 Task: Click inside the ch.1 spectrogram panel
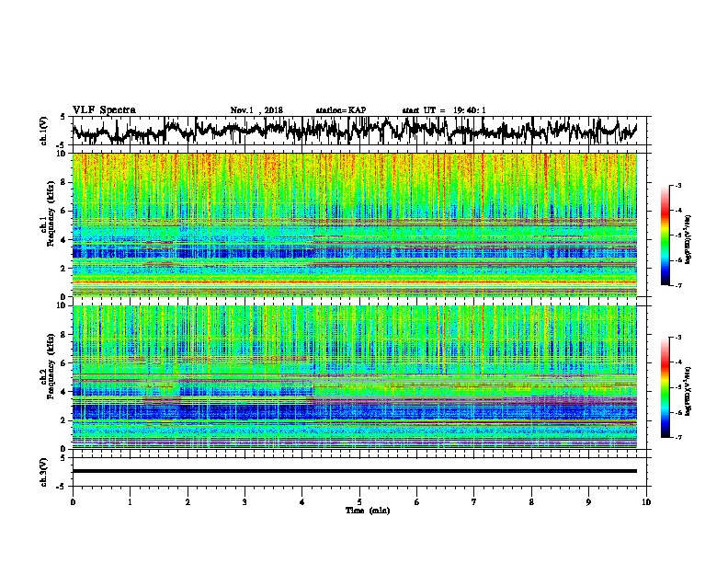click(x=355, y=224)
